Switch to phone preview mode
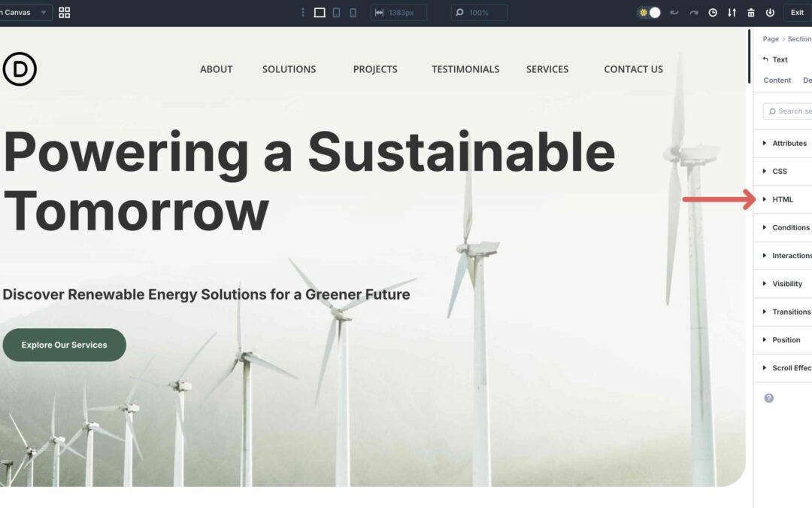Viewport: 812px width, 508px height. (353, 12)
